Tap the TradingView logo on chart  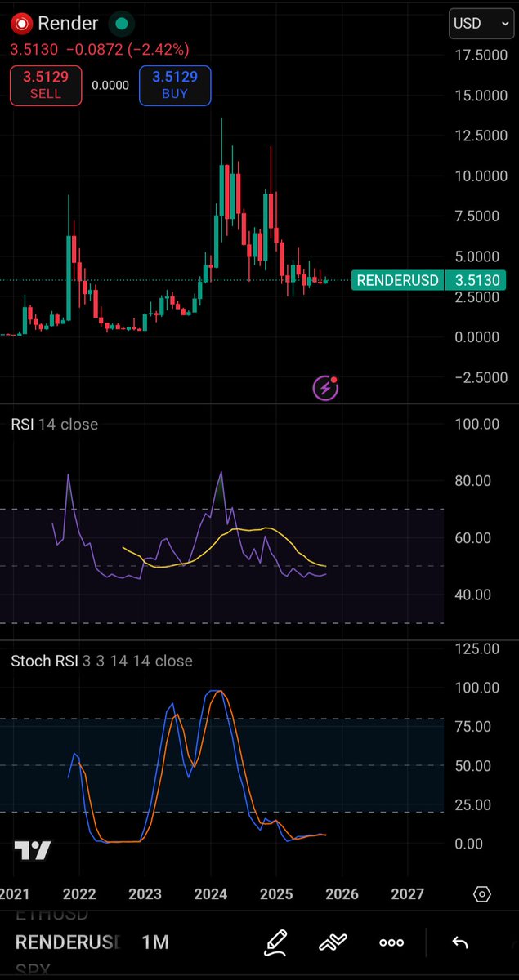pos(33,850)
